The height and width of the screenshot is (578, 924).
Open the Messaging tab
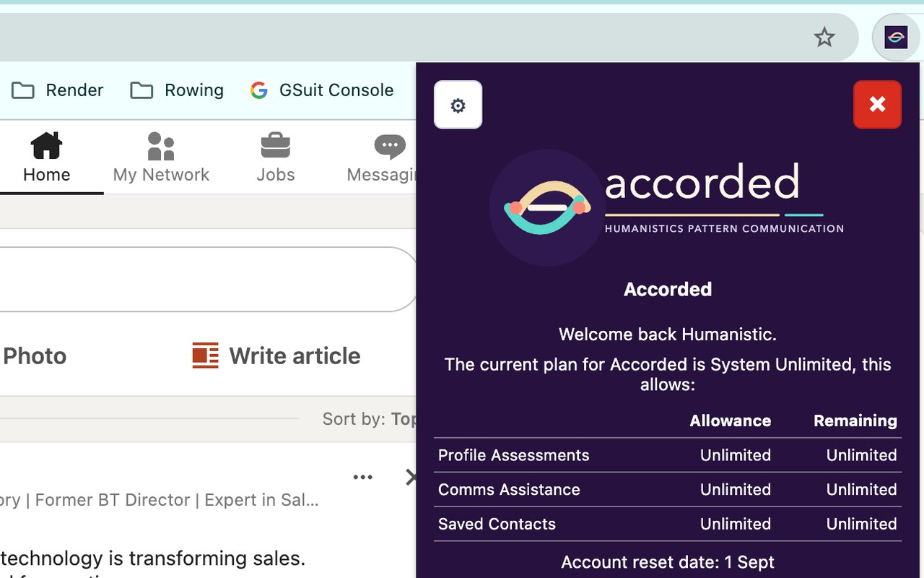(381, 158)
